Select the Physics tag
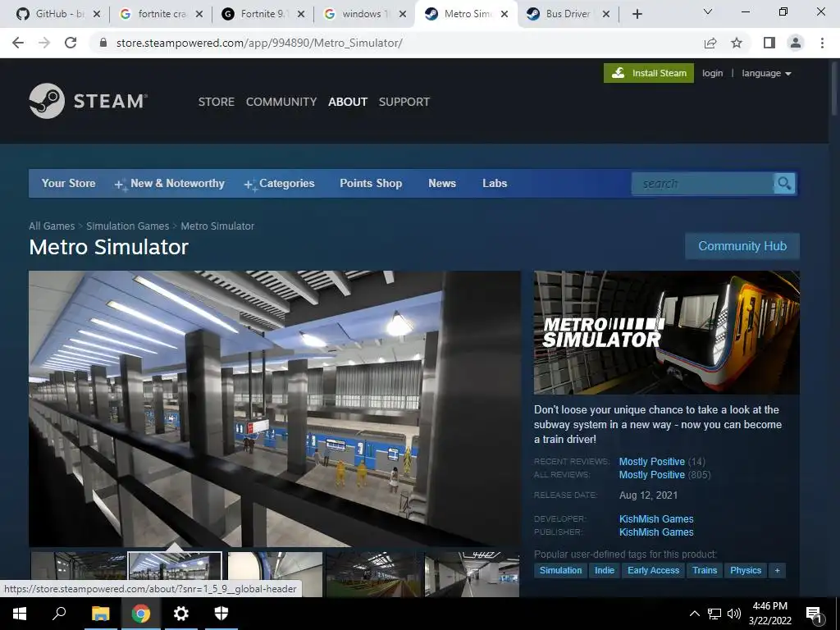840x630 pixels. pyautogui.click(x=745, y=570)
